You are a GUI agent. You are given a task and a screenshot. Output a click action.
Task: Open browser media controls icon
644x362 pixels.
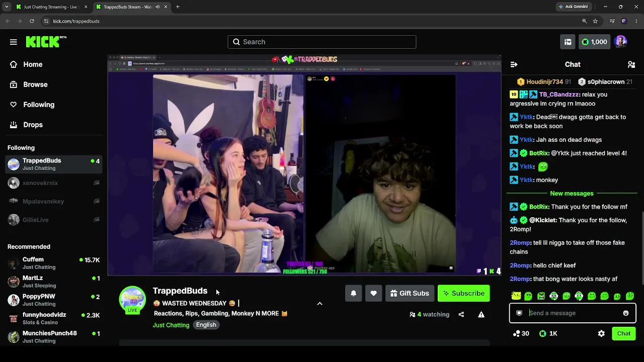(612, 21)
